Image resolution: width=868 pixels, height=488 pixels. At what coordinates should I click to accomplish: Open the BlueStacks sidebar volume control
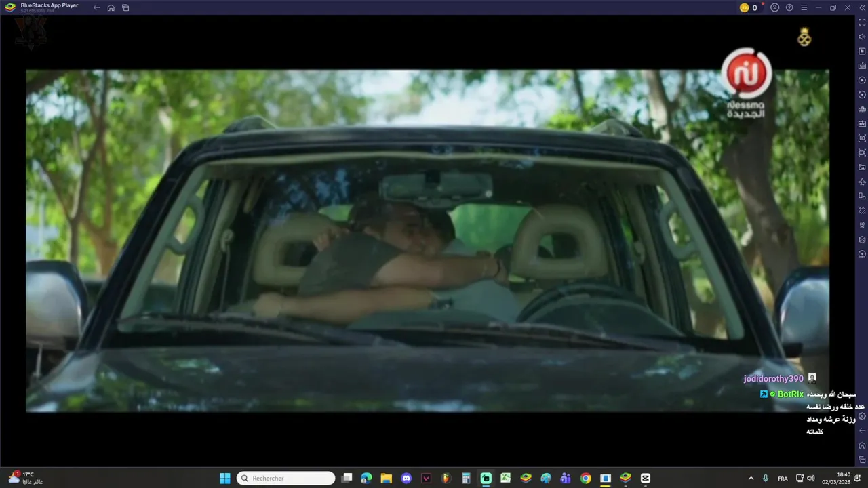tap(862, 37)
